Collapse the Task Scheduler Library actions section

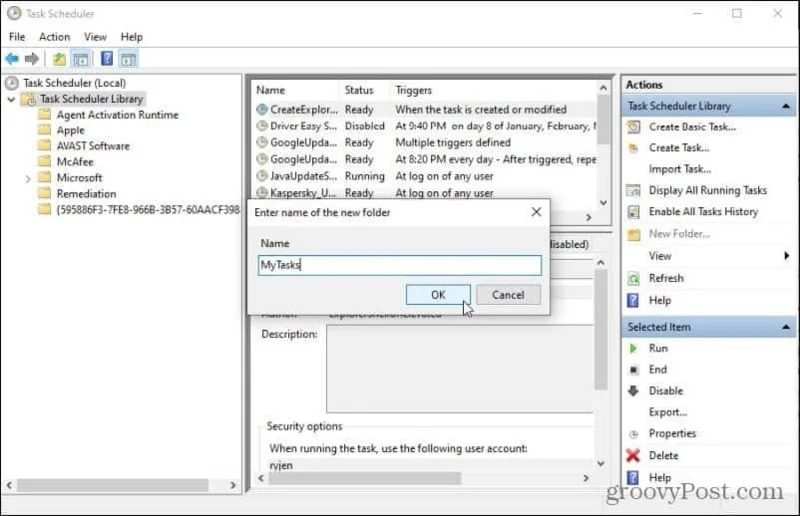[786, 106]
